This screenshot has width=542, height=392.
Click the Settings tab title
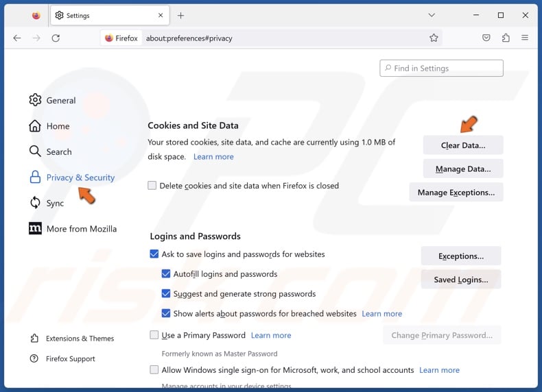[x=78, y=16]
